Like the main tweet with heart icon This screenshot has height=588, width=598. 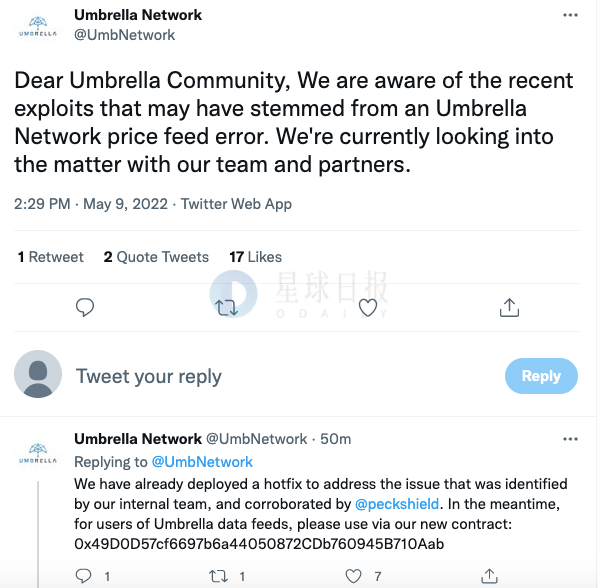click(x=368, y=307)
